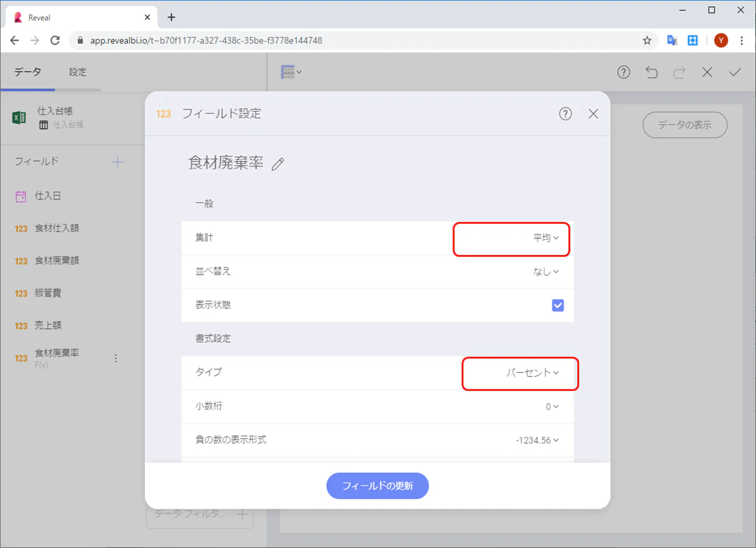Add a data filter with the plus icon
Screen dimensions: 756x548
(242, 514)
